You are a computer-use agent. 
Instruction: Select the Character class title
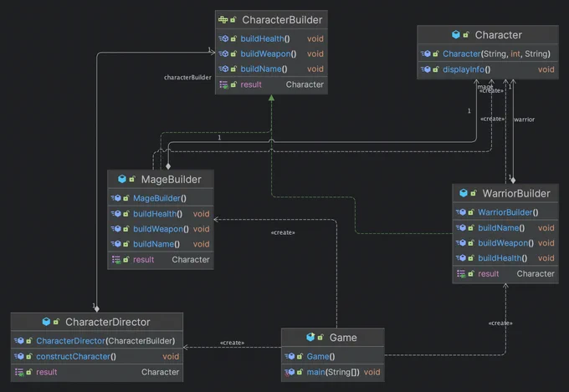(498, 35)
